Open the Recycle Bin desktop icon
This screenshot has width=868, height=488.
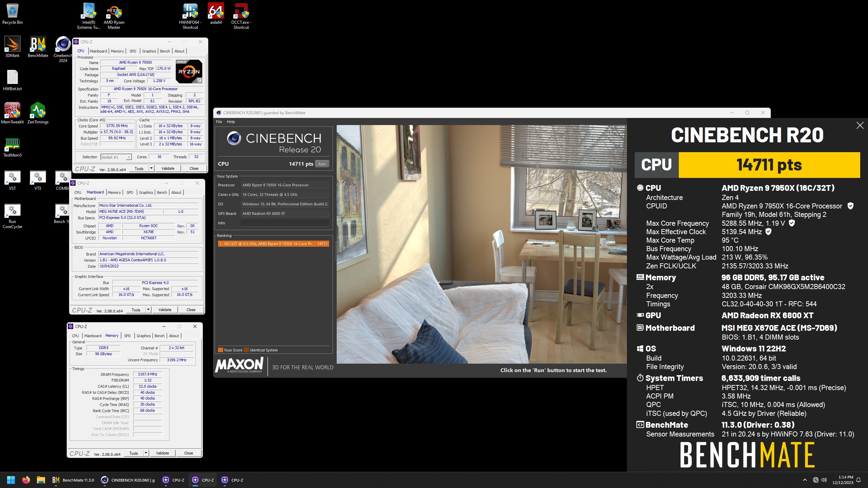coord(12,14)
